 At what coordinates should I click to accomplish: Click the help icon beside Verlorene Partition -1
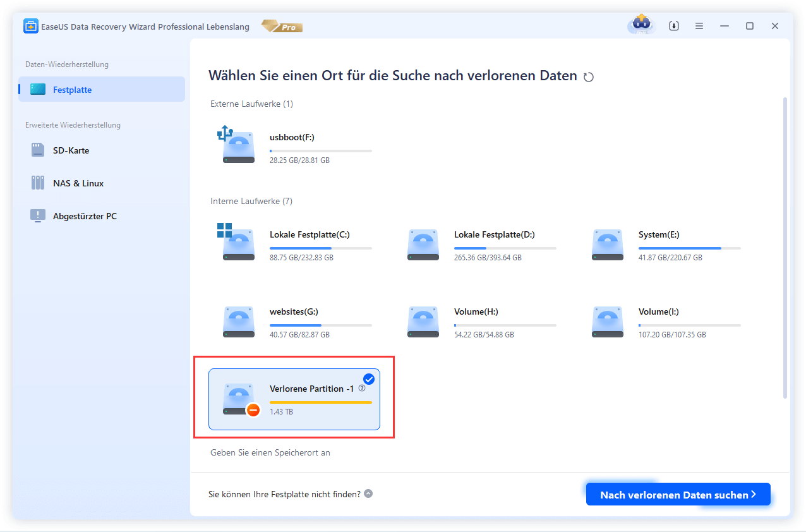(x=362, y=388)
